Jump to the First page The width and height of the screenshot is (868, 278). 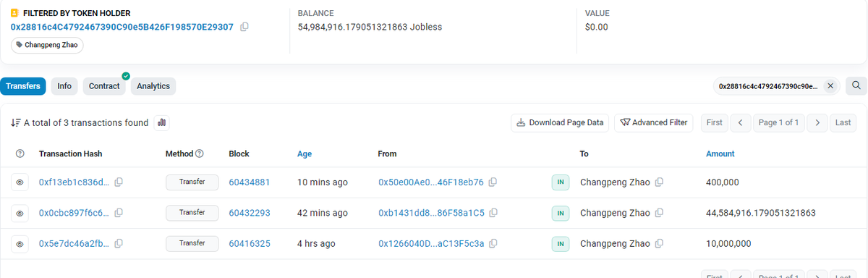click(714, 122)
